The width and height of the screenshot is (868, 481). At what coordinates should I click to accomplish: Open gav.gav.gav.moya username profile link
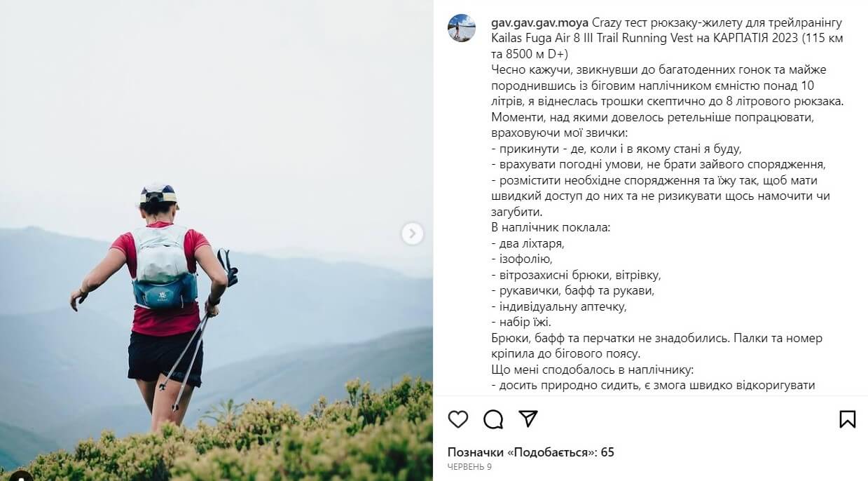tap(539, 22)
